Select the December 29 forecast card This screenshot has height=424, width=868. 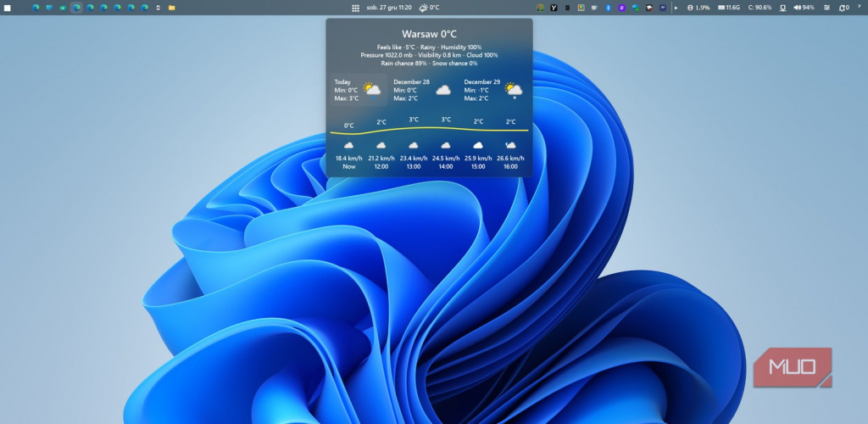(x=494, y=90)
